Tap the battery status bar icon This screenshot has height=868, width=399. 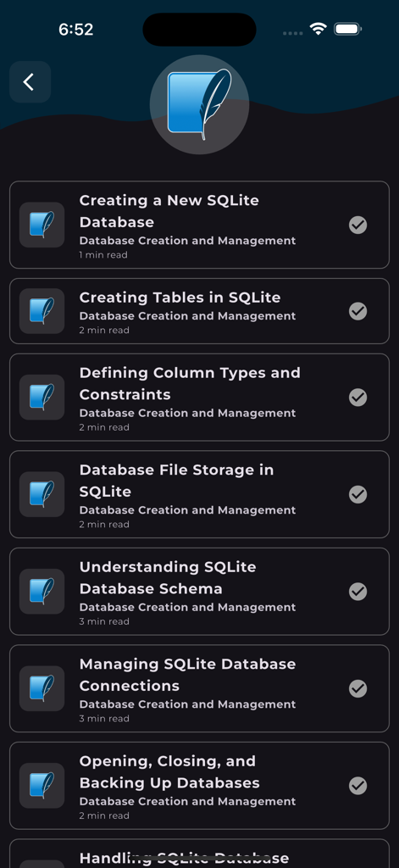347,29
